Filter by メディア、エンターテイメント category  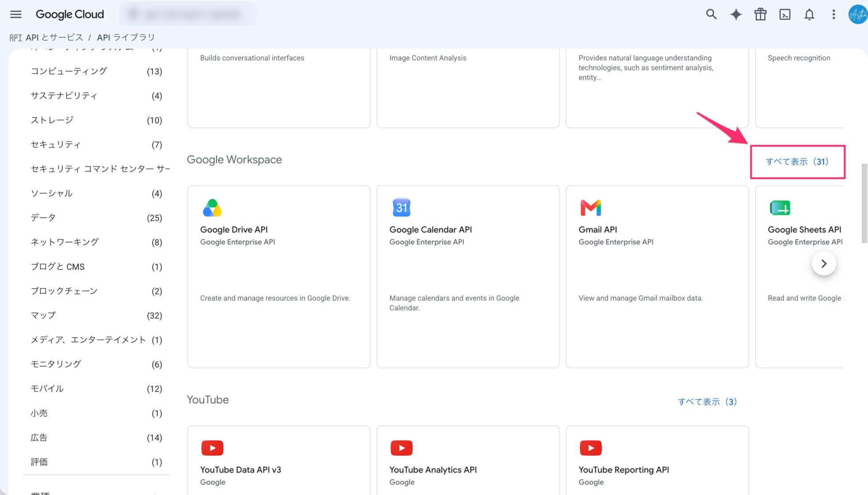click(x=97, y=340)
